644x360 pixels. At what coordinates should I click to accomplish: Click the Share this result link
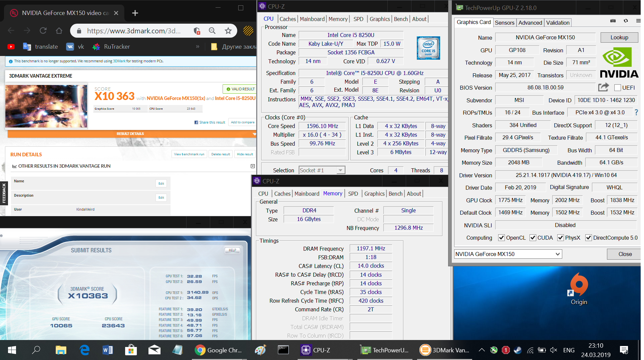[210, 122]
